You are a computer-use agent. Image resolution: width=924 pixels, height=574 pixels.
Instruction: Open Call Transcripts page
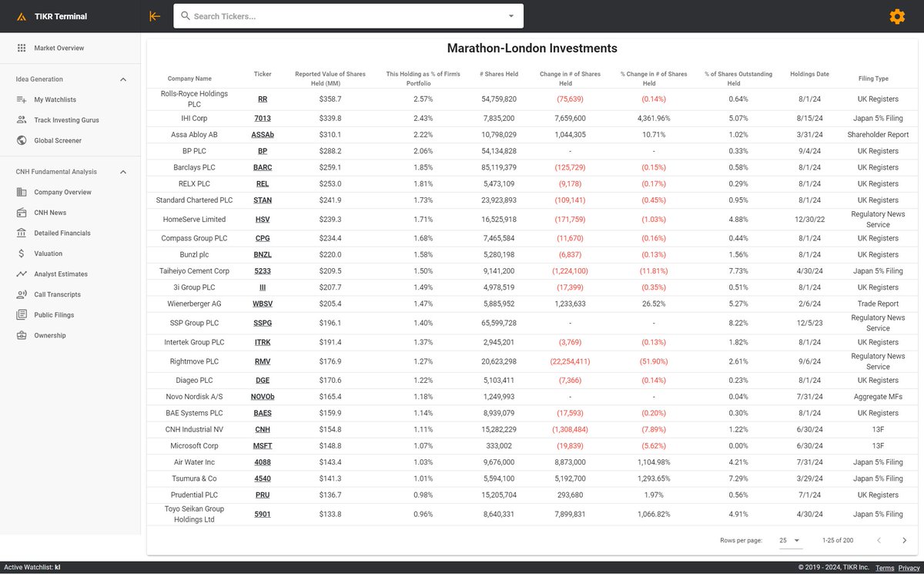tap(57, 294)
